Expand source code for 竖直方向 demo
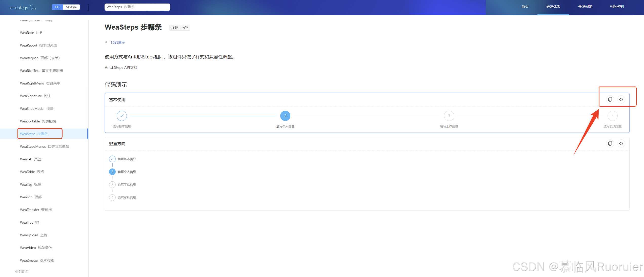The image size is (644, 277). [621, 143]
